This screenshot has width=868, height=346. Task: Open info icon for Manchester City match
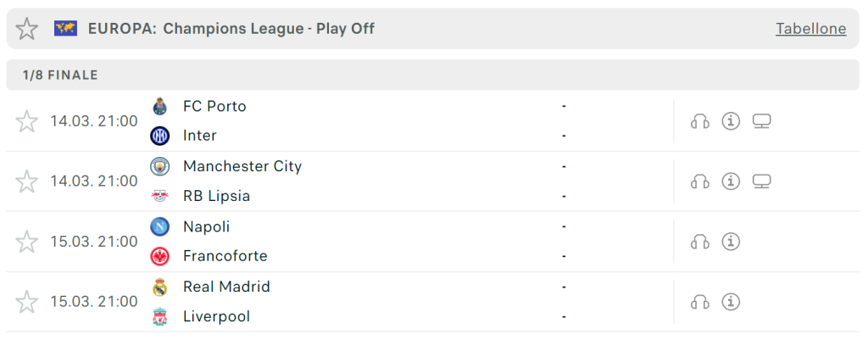731,181
